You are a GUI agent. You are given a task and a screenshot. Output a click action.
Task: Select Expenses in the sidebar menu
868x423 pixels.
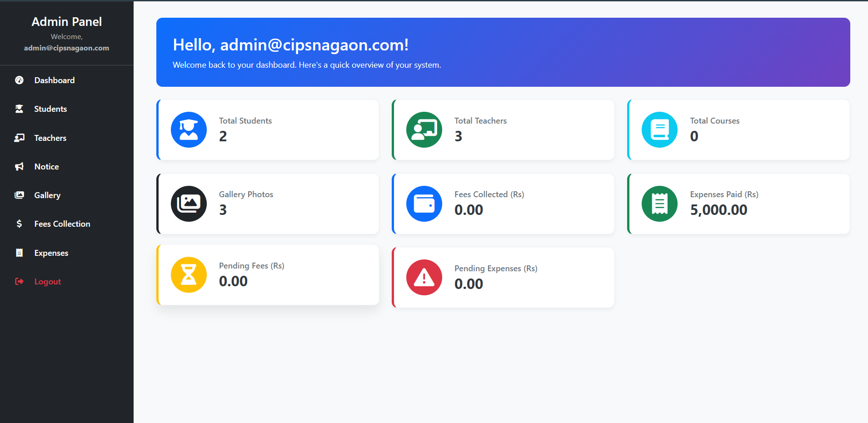click(x=51, y=253)
